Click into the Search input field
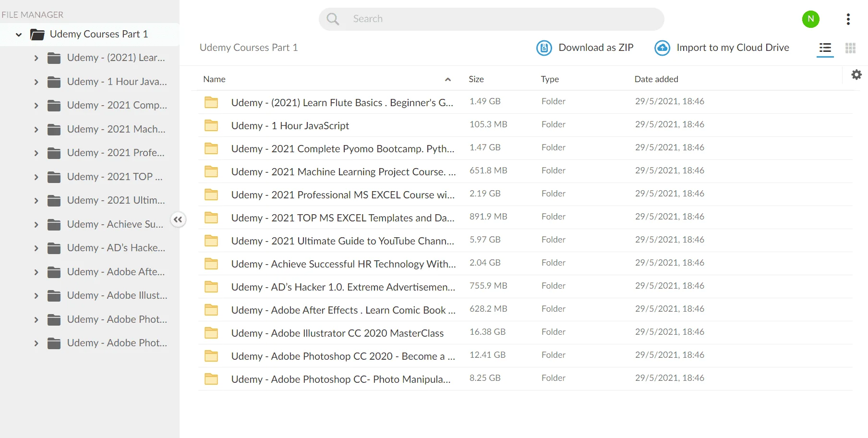Viewport: 868px width, 438px height. (492, 19)
